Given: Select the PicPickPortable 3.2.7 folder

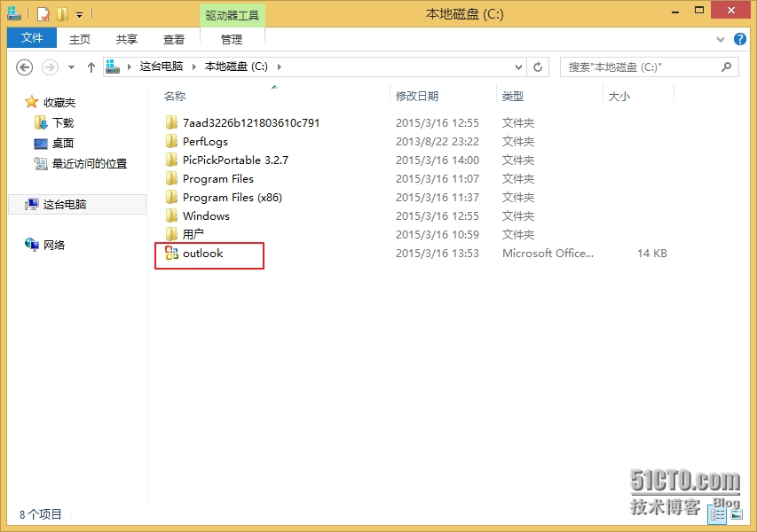Looking at the screenshot, I should [x=235, y=160].
